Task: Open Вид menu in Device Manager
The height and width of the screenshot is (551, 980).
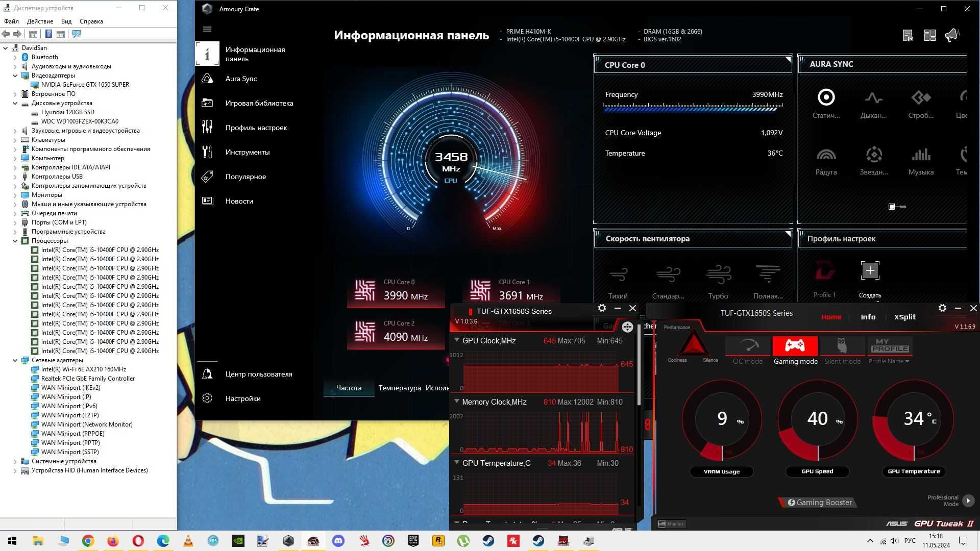Action: click(66, 21)
